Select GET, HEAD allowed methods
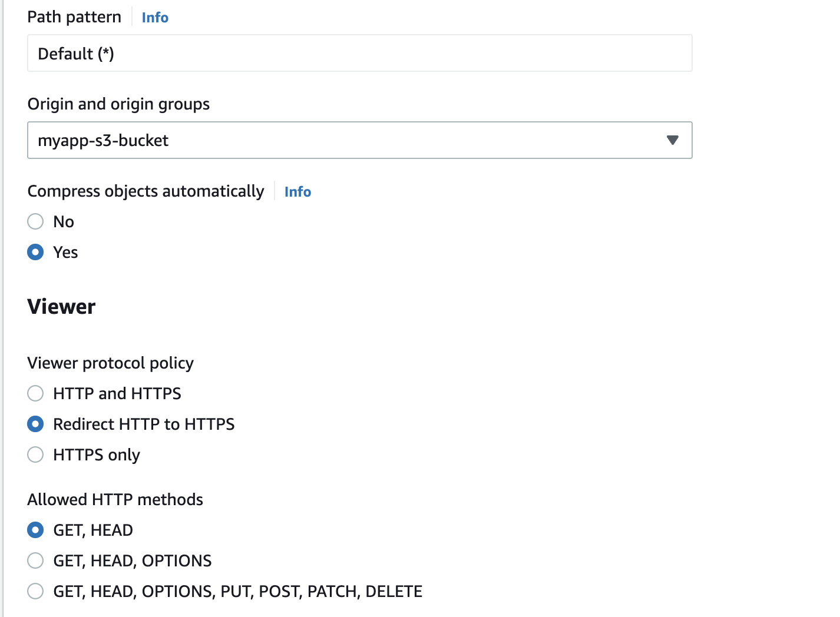 pyautogui.click(x=35, y=530)
